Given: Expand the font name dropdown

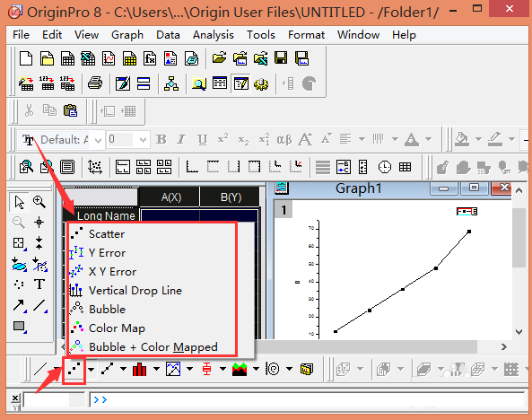Looking at the screenshot, I should (98, 139).
